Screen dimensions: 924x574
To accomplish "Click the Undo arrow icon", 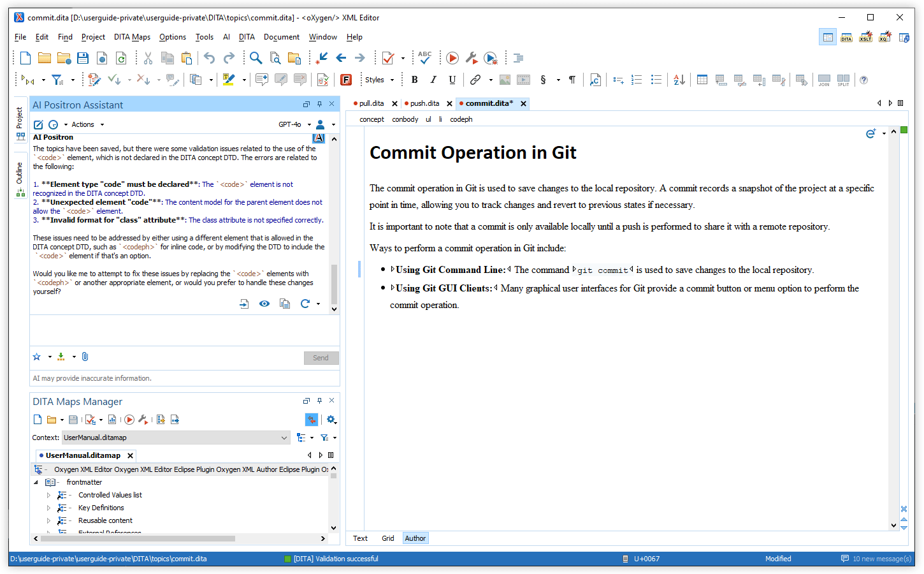I will pyautogui.click(x=210, y=58).
